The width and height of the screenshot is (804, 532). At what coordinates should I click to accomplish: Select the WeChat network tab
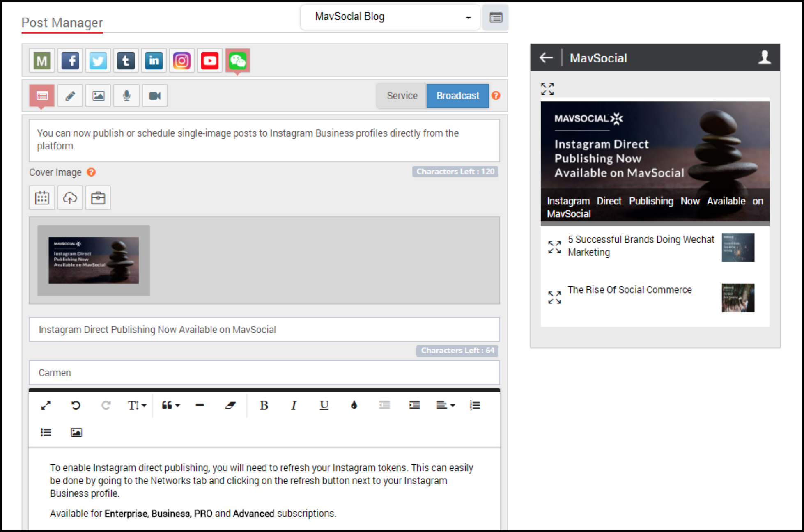(237, 61)
